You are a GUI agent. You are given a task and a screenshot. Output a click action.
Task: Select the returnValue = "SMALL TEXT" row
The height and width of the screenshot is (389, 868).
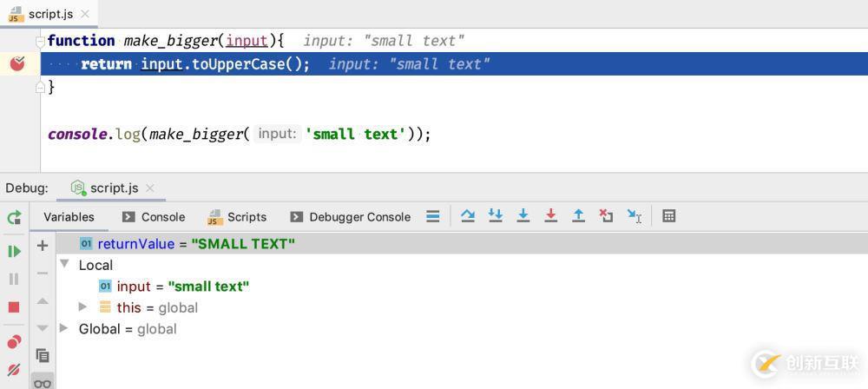pos(462,244)
